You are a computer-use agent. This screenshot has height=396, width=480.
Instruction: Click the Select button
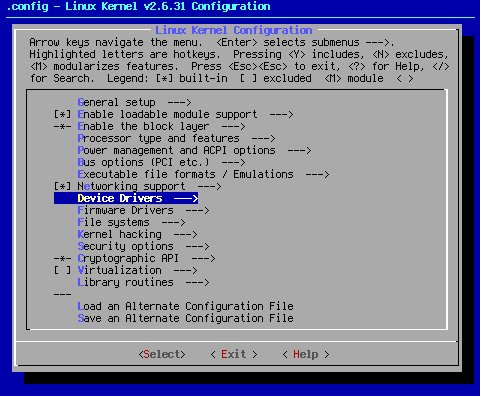click(x=162, y=354)
